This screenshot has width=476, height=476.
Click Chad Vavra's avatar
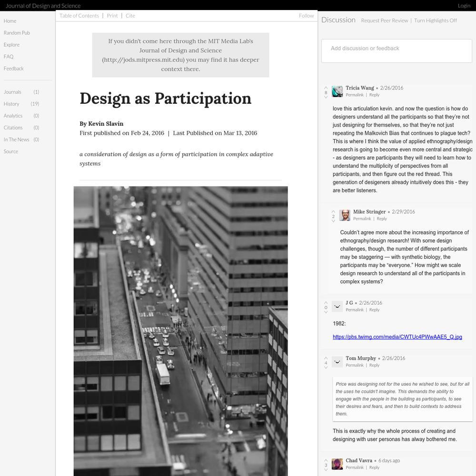[x=337, y=464]
